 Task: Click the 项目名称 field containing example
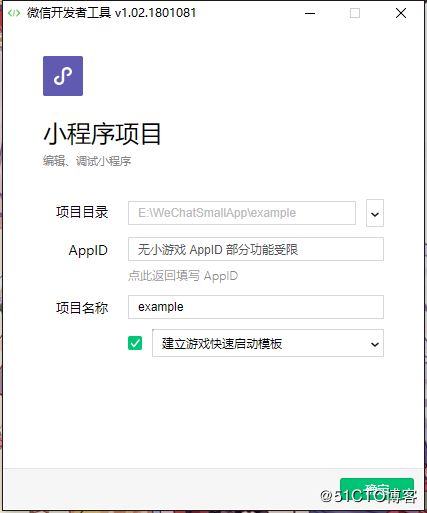[x=256, y=307]
